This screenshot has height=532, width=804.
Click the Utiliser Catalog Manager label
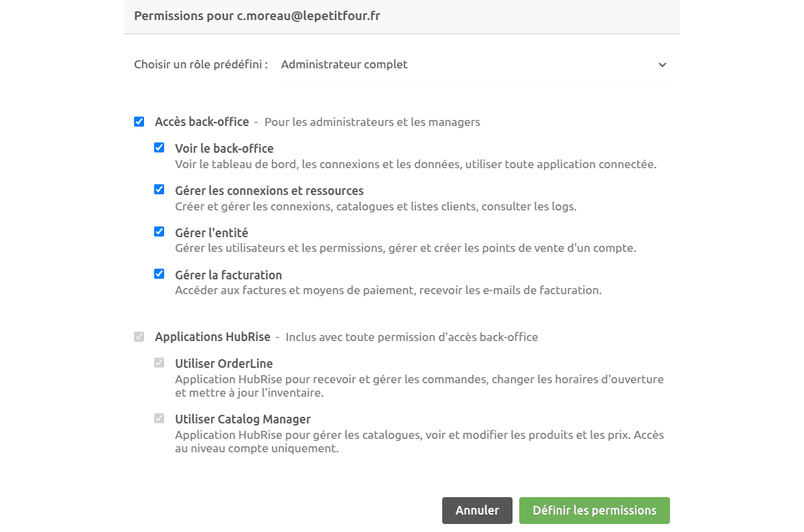(243, 419)
